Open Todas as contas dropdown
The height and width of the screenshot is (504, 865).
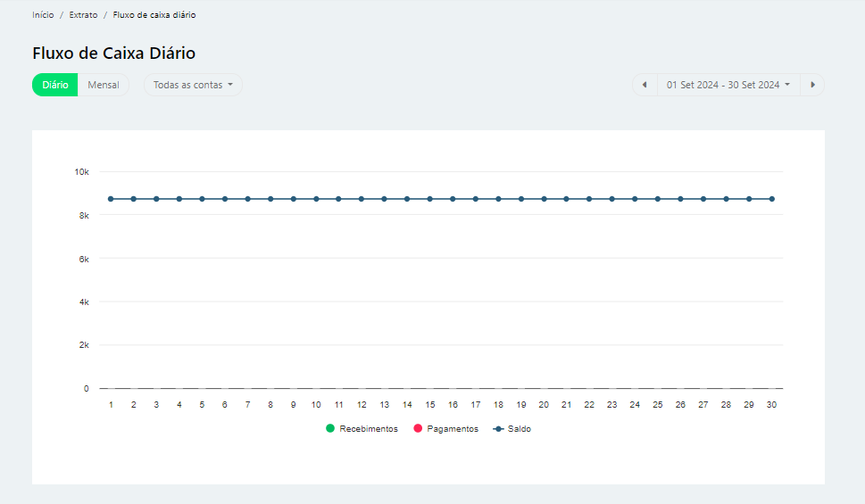[x=193, y=85]
